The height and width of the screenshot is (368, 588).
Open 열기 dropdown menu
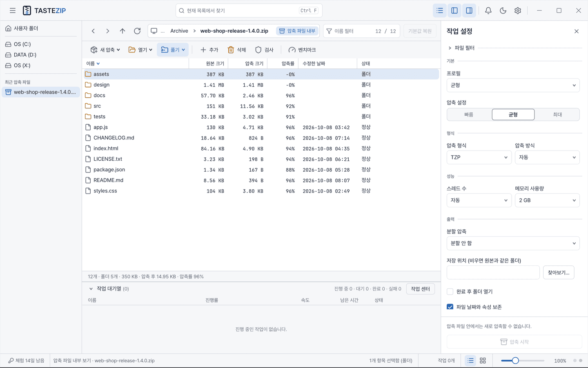(x=140, y=50)
